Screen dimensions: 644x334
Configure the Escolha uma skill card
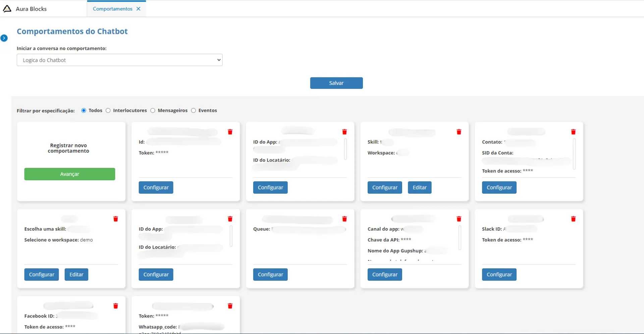[42, 274]
